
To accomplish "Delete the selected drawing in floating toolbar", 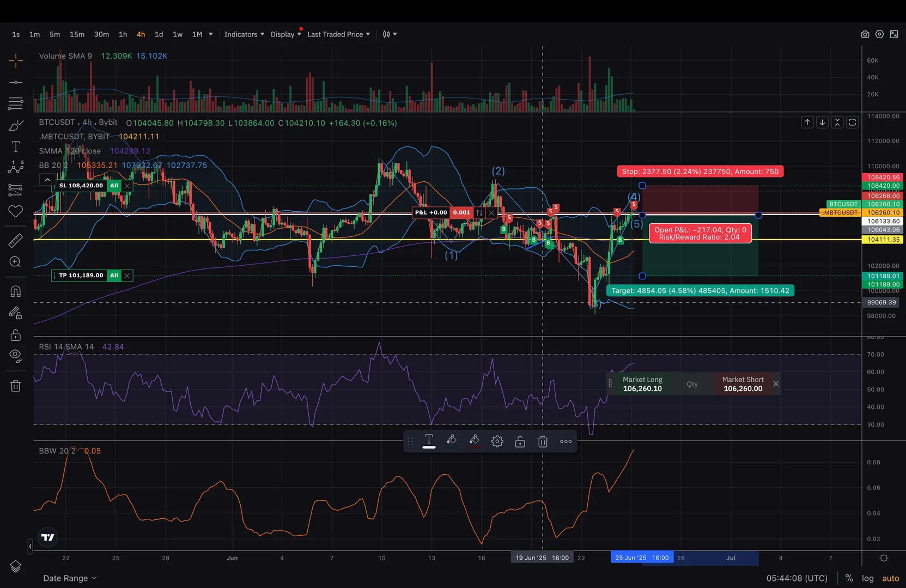I will [543, 442].
